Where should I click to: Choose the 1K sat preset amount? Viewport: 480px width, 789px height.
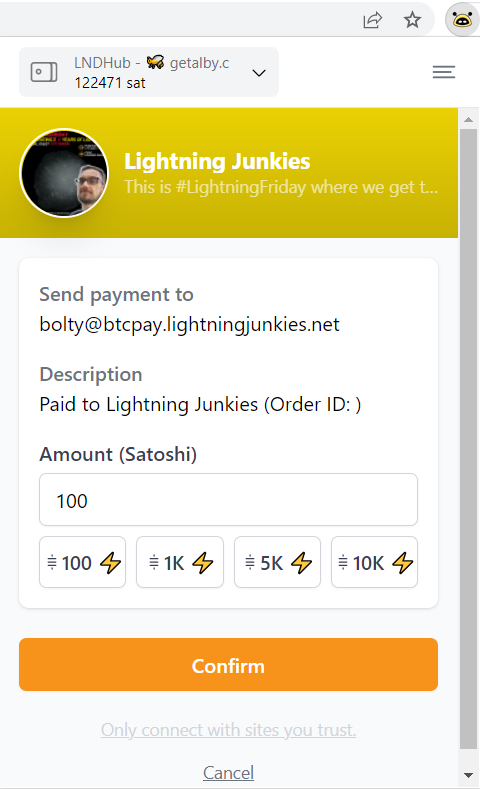[180, 562]
